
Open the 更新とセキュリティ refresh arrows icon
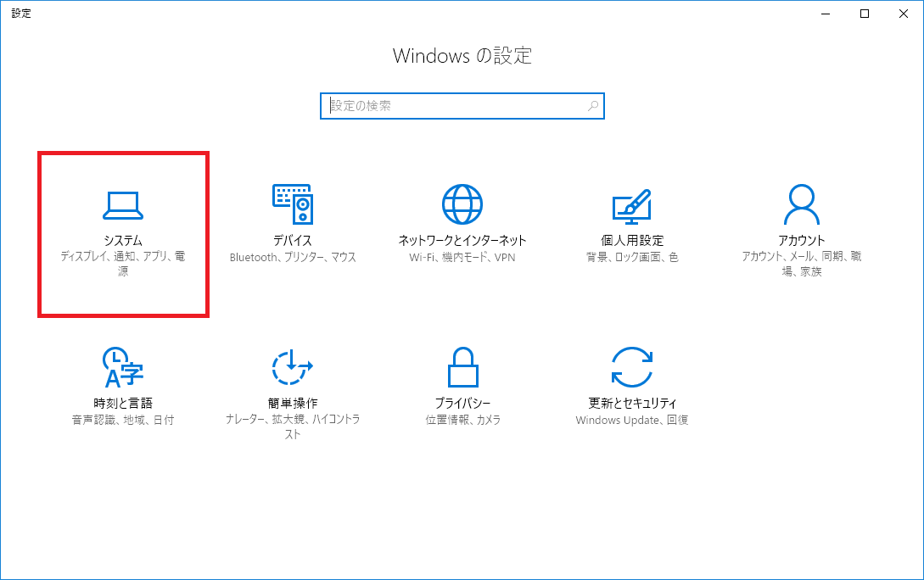click(x=632, y=367)
